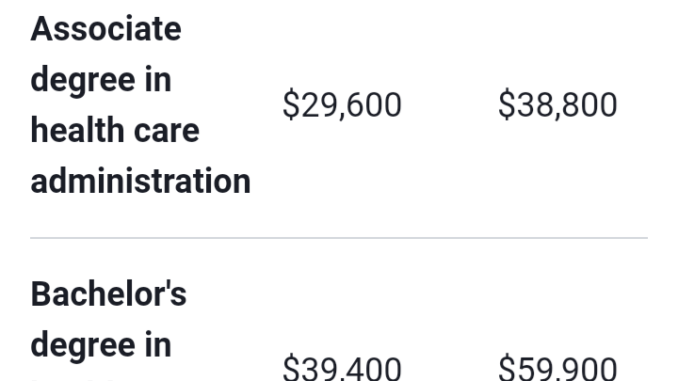Click the word "Associate" in the row header
The width and height of the screenshot is (678, 381).
[x=106, y=29]
